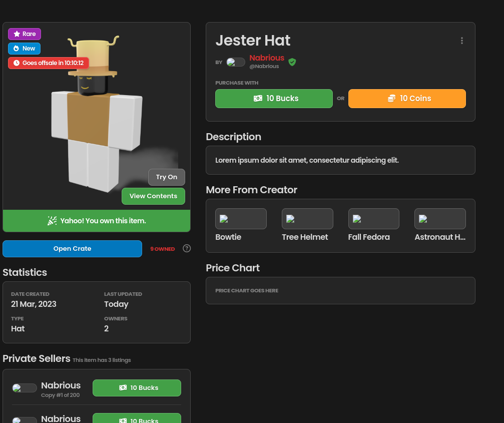Select the Tree Helmet item thumbnail
The width and height of the screenshot is (504, 423).
point(307,219)
